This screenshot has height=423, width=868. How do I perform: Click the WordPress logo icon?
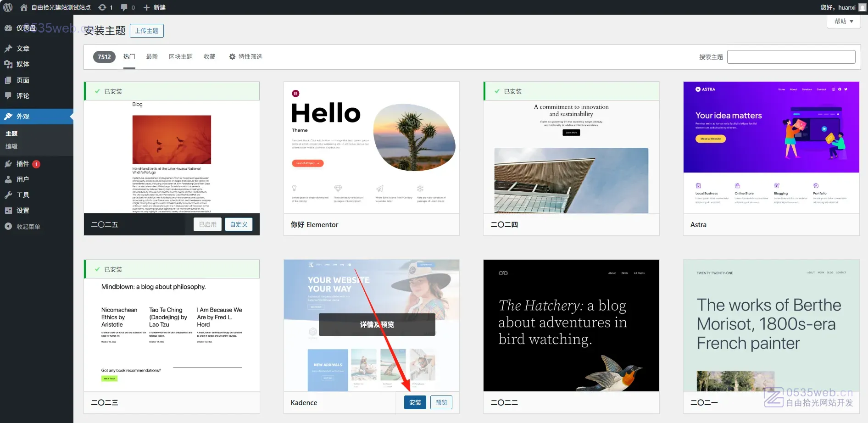pos(8,7)
